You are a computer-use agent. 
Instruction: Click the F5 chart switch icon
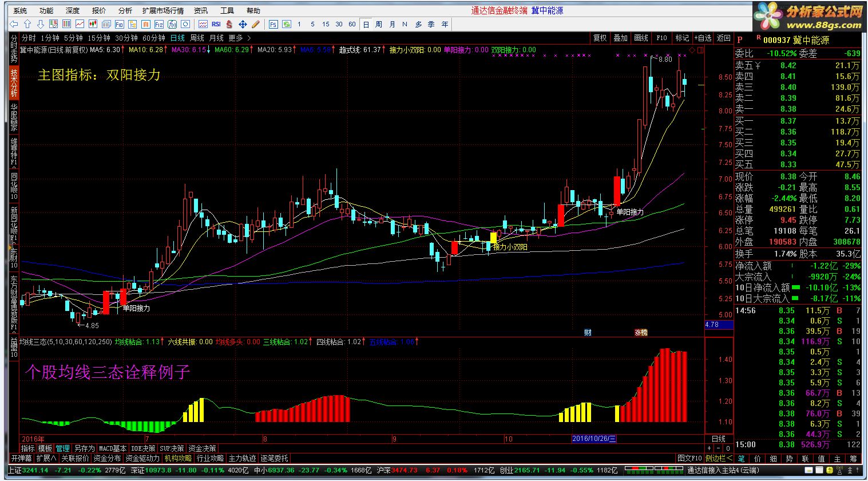(273, 24)
